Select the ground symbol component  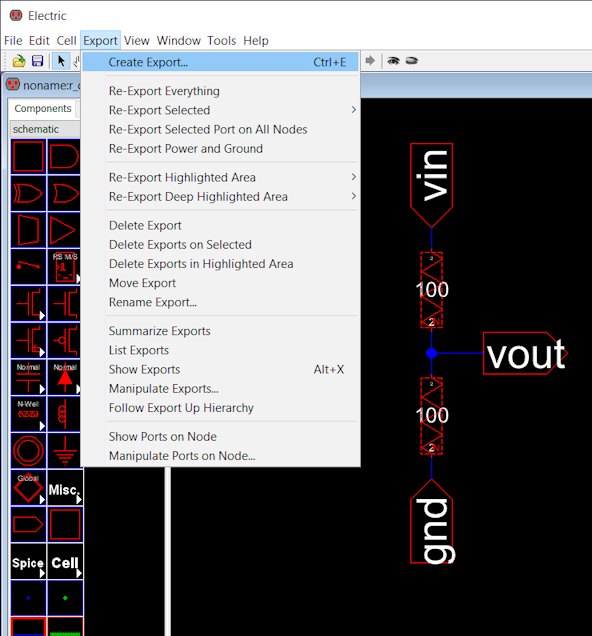65,451
